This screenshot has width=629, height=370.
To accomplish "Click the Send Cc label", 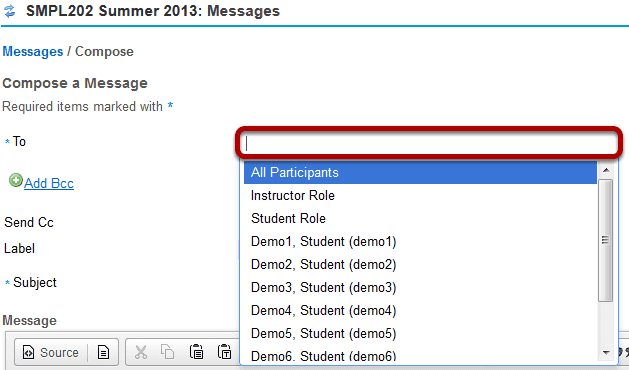I will [x=29, y=222].
